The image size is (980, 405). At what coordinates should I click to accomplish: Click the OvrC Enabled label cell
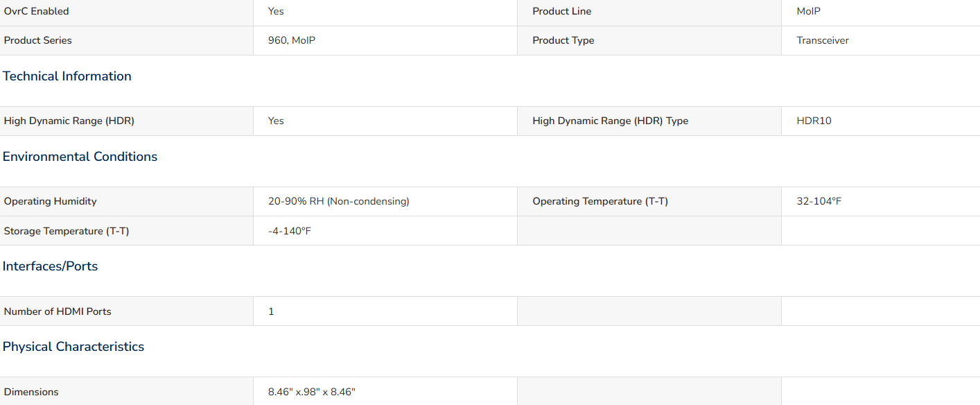click(126, 12)
